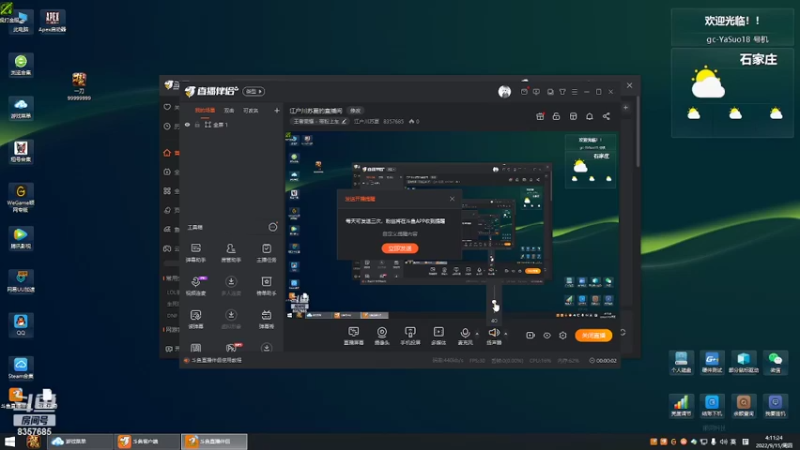Click the microphone icon in bottom toolbar
Image resolution: width=800 pixels, height=450 pixels.
(x=465, y=333)
